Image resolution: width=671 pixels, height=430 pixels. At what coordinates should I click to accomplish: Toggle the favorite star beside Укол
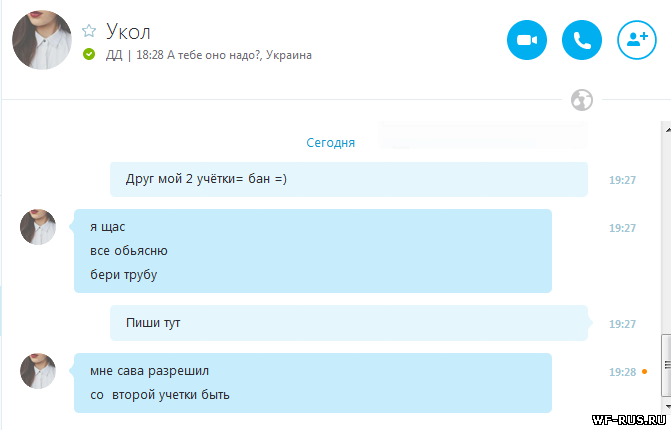click(x=89, y=31)
